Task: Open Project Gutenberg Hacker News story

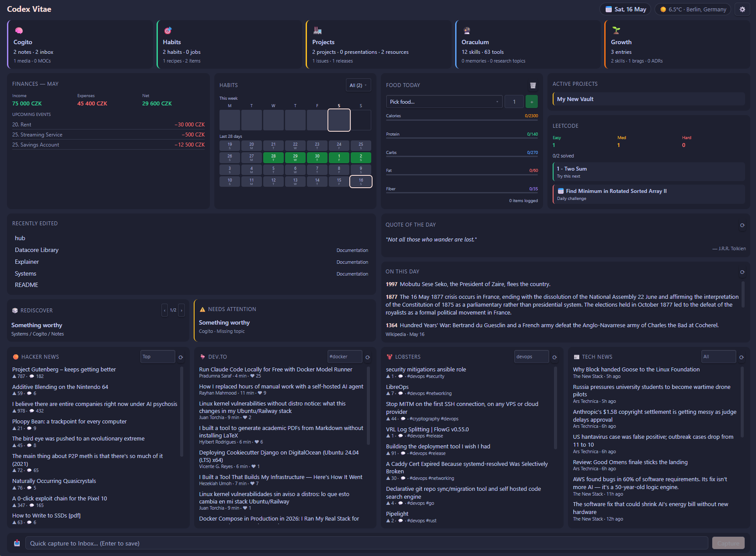Action: point(64,369)
